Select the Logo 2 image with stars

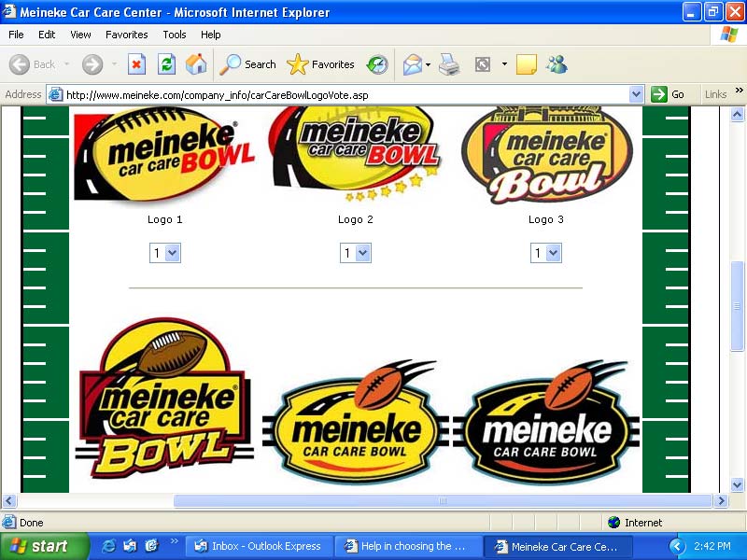[x=355, y=153]
